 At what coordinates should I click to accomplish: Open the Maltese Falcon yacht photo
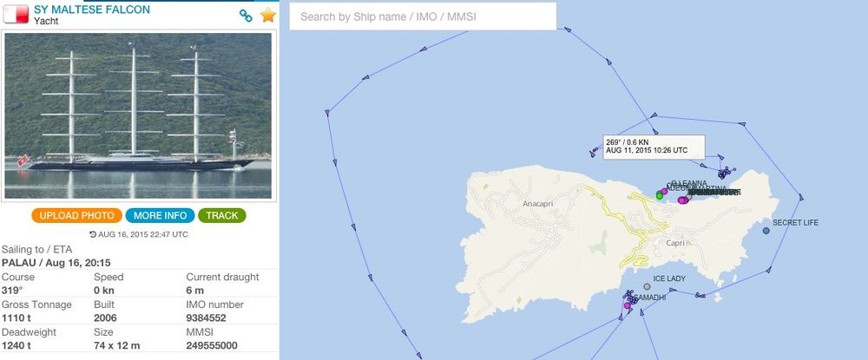(x=140, y=115)
